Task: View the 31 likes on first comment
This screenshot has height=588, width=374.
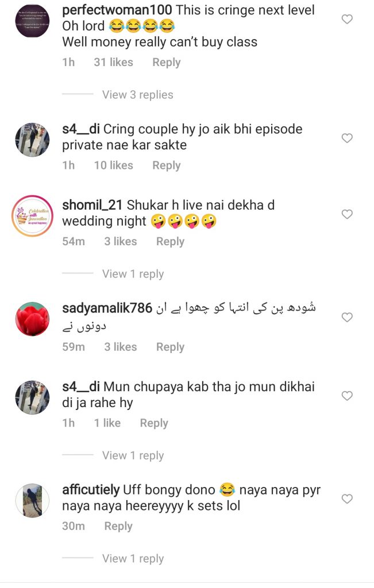Action: (113, 62)
